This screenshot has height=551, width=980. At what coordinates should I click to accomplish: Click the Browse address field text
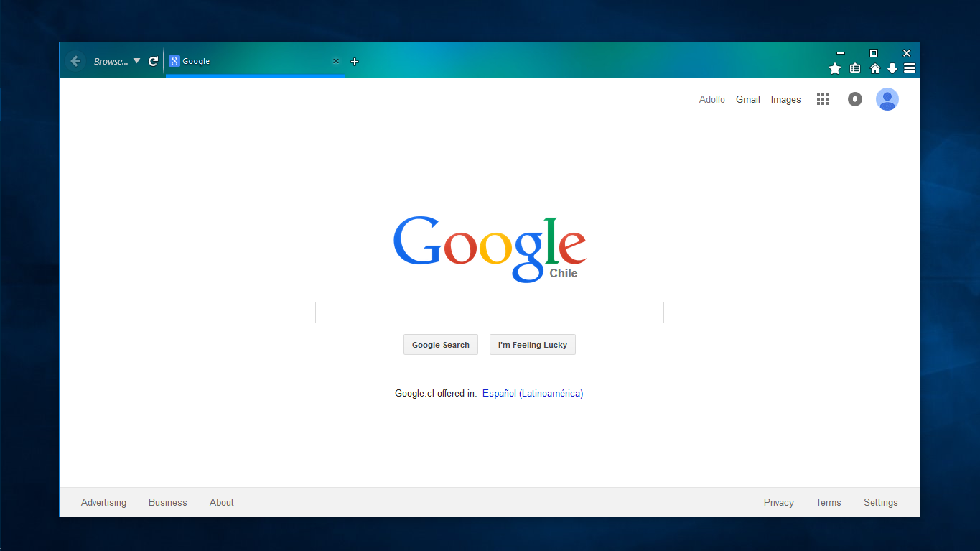coord(111,62)
